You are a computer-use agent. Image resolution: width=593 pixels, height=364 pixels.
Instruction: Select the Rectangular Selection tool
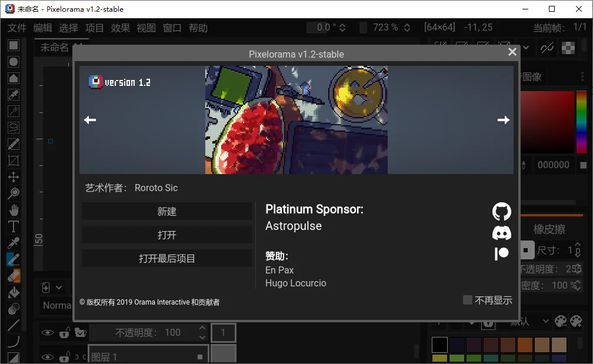point(13,45)
